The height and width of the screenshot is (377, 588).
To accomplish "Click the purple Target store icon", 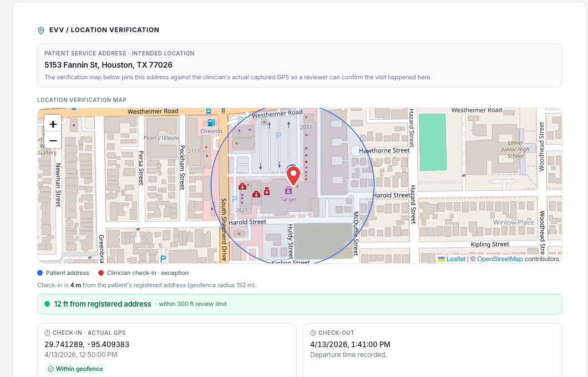I will tap(288, 190).
